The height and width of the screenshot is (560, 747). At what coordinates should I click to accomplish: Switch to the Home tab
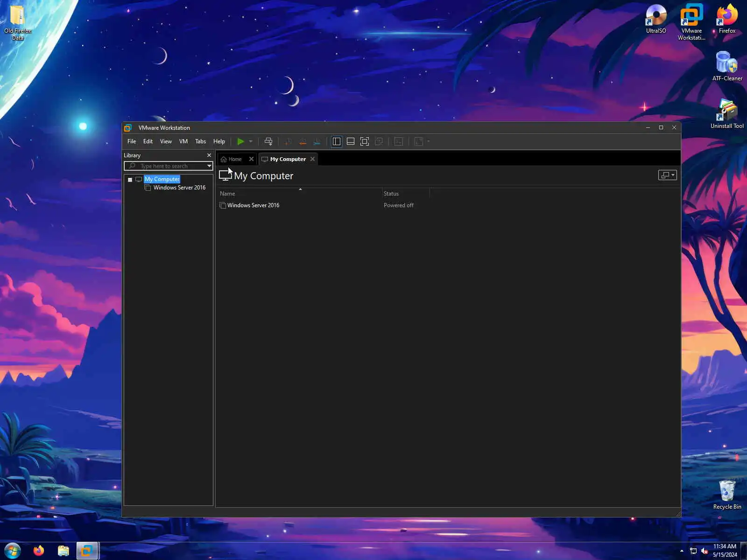point(232,159)
